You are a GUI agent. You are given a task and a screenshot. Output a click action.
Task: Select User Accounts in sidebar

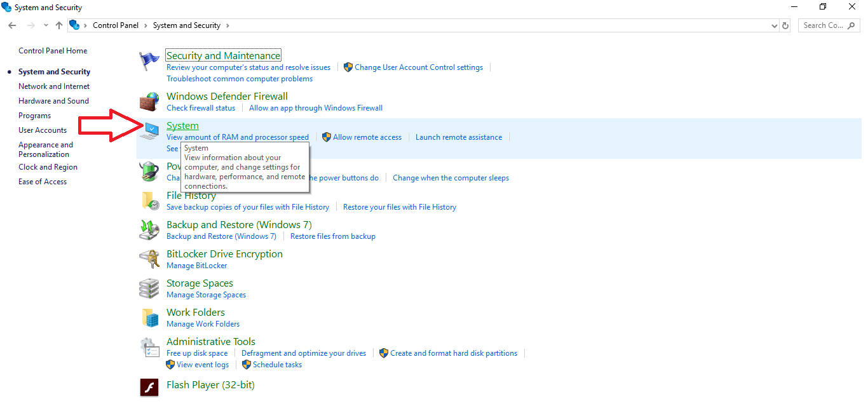click(43, 130)
